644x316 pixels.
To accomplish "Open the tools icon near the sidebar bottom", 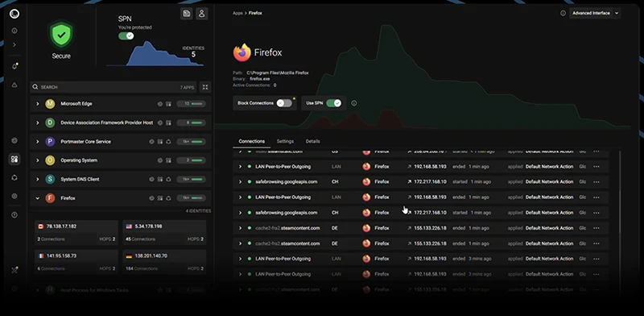I will pyautogui.click(x=14, y=270).
